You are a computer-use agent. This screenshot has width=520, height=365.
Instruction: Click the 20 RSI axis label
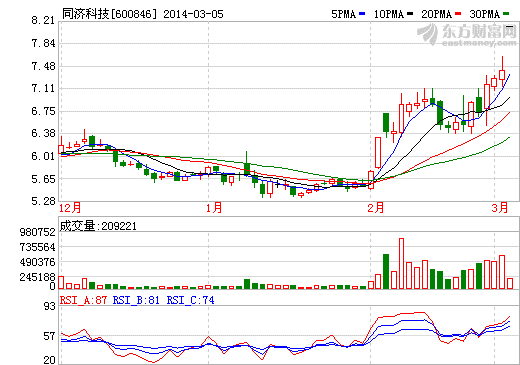coord(50,360)
